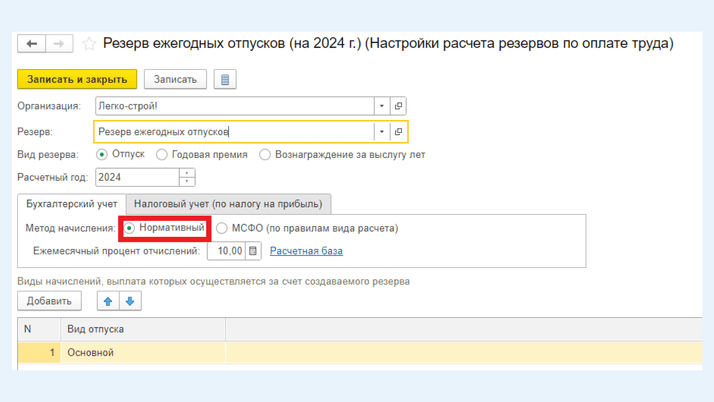The height and width of the screenshot is (402, 714).
Task: Click the Записать и закрыть button
Action: [77, 79]
